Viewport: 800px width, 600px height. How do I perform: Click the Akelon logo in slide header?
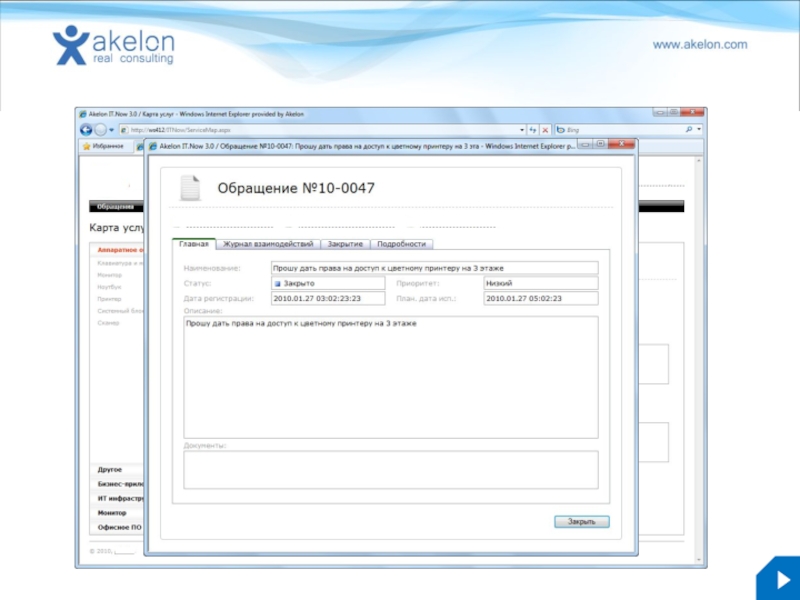pyautogui.click(x=114, y=45)
